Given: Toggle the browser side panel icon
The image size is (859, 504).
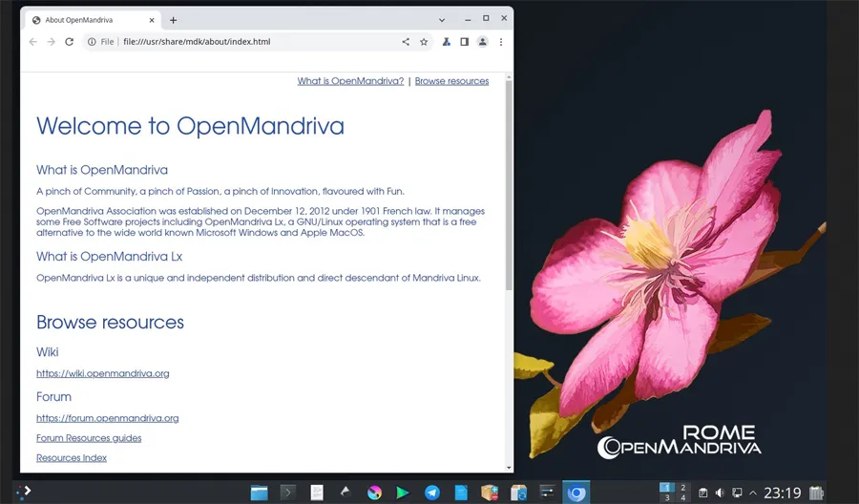Looking at the screenshot, I should click(x=464, y=42).
